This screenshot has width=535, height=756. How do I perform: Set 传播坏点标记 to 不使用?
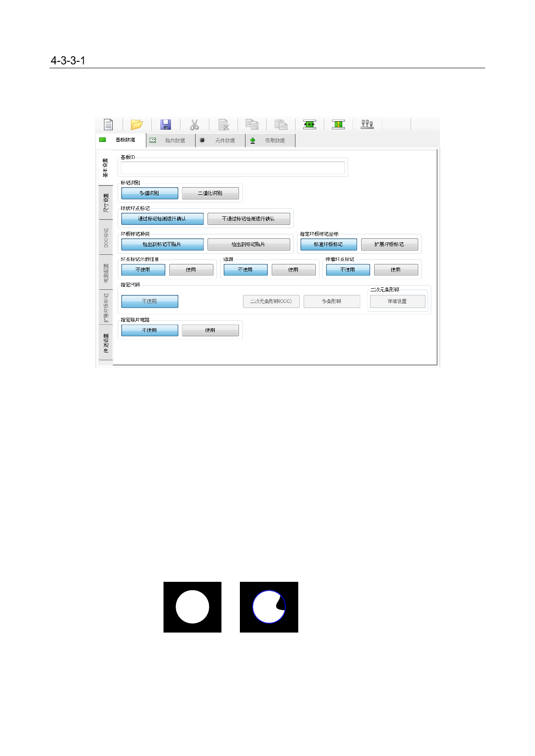(x=348, y=270)
